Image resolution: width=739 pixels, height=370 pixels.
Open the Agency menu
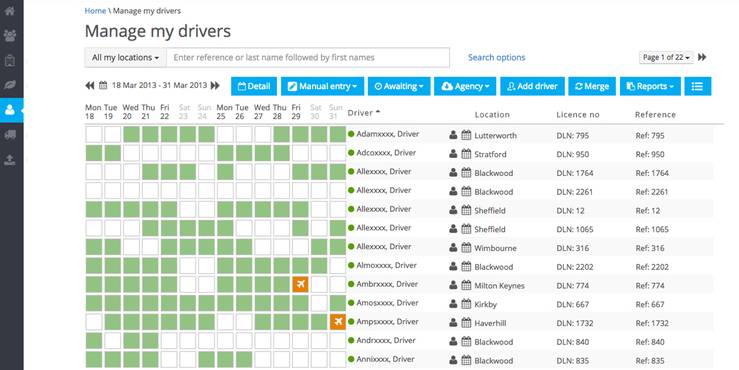(x=465, y=86)
